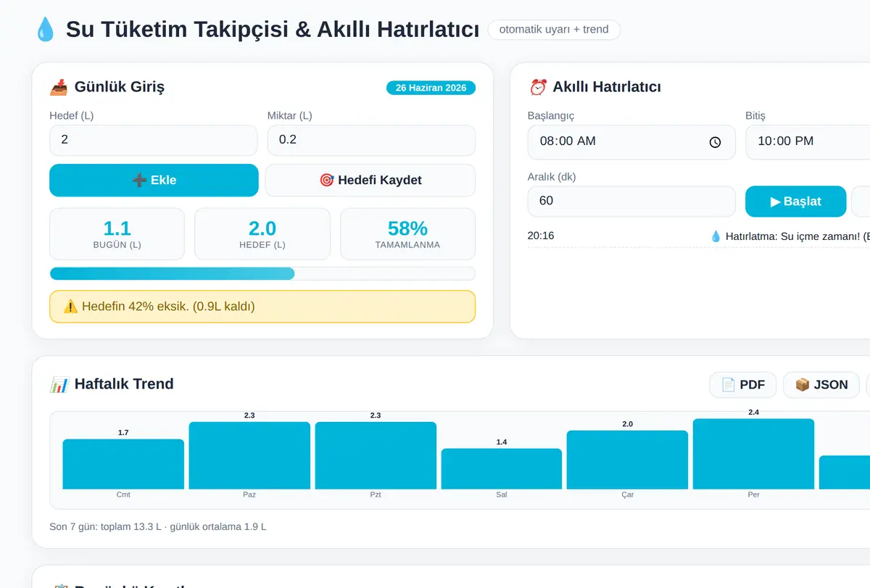Screen dimensions: 870x588
Task: Focus the Bitiş time field
Action: point(808,142)
